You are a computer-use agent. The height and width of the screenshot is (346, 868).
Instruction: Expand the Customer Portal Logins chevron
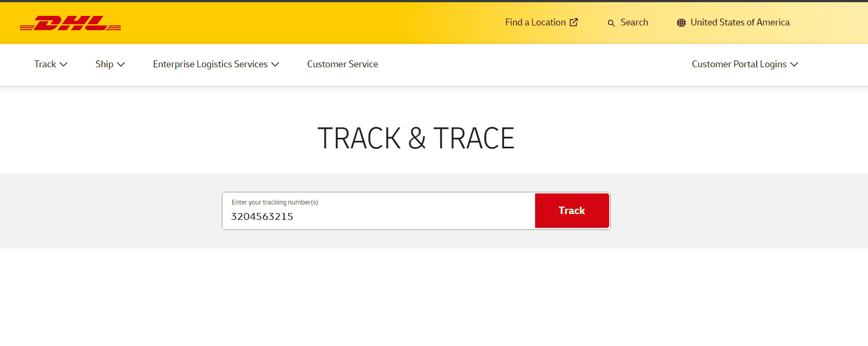794,64
